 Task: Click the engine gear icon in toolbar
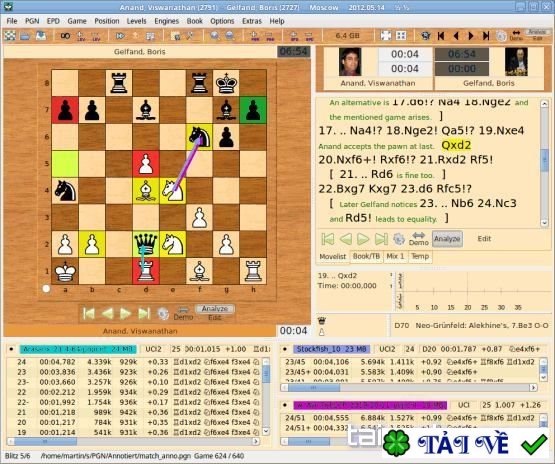pos(425,35)
